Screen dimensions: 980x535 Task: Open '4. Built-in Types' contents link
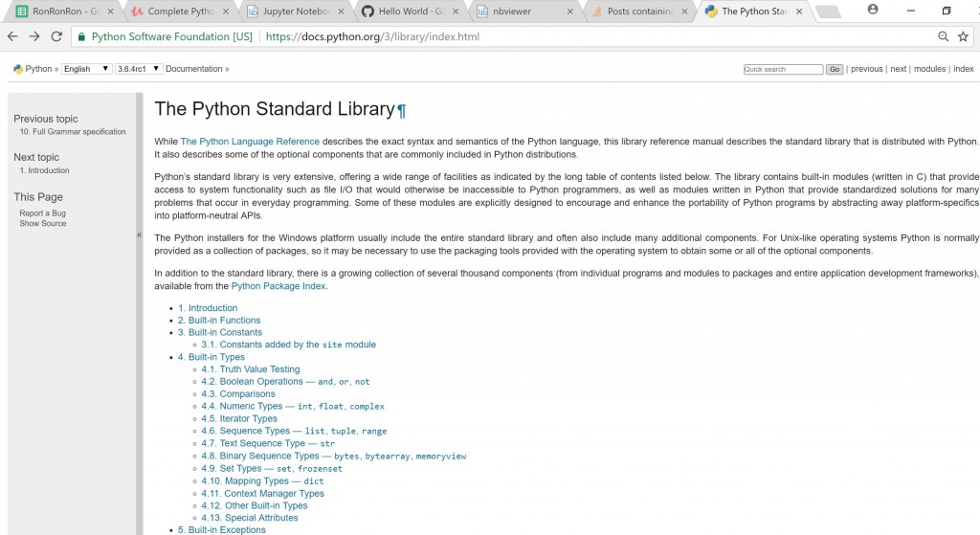pyautogui.click(x=212, y=357)
